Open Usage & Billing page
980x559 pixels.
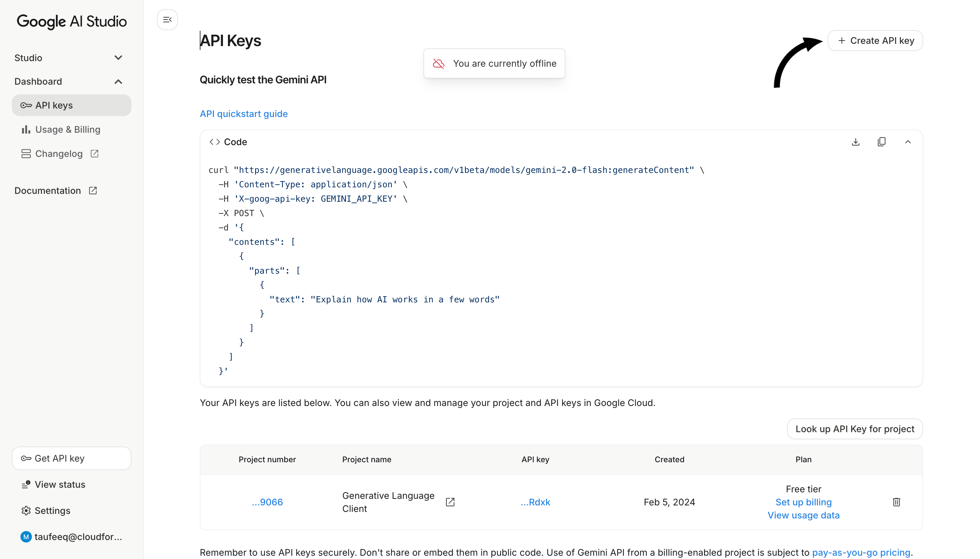click(x=68, y=129)
